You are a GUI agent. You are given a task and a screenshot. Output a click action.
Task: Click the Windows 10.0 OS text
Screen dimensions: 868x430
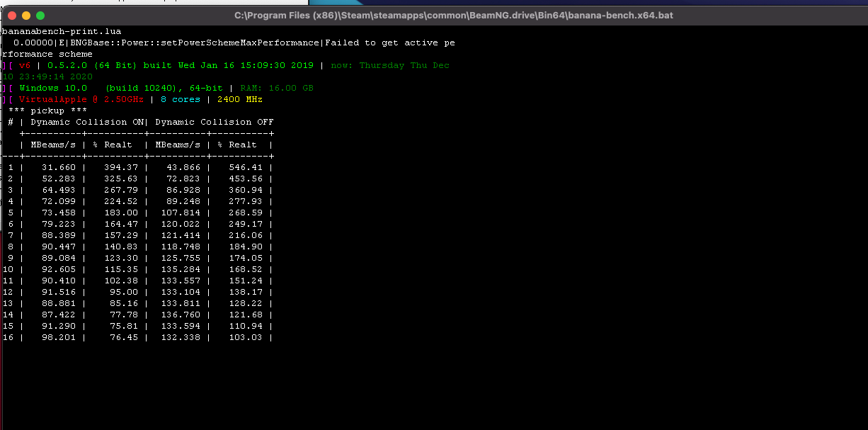[53, 88]
